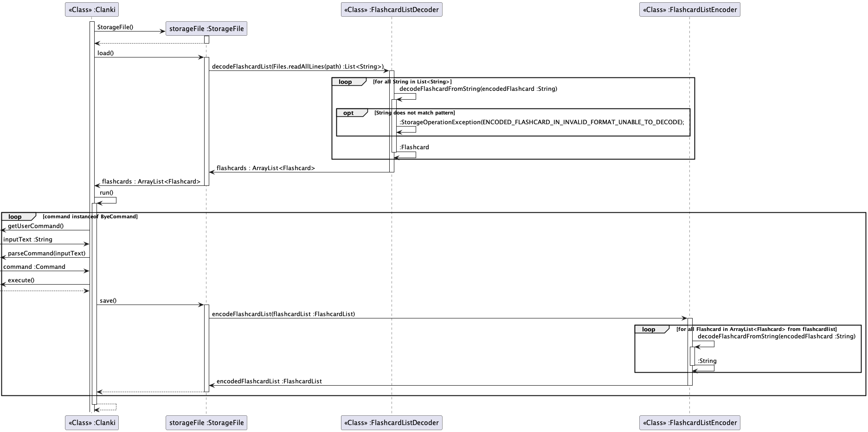Click the bottom «Class» :Clanki participant box

pyautogui.click(x=92, y=422)
